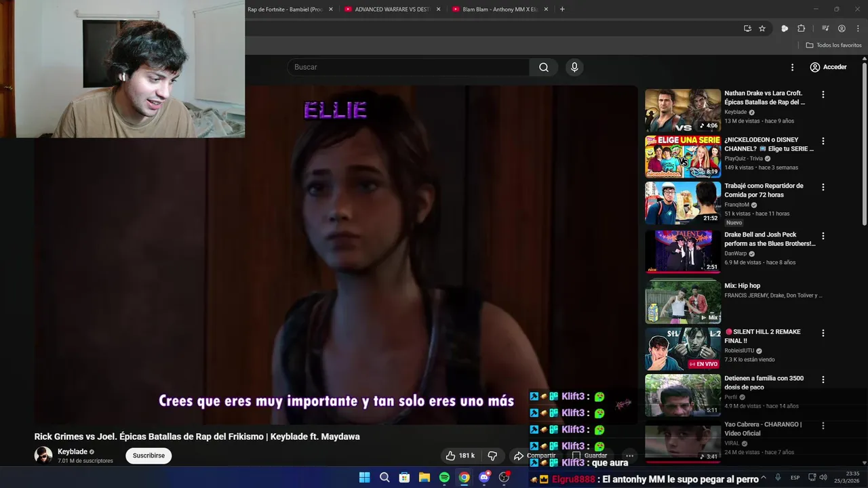868x488 pixels.
Task: Open Silent Hill 2 live stream thumbnail
Action: click(683, 349)
